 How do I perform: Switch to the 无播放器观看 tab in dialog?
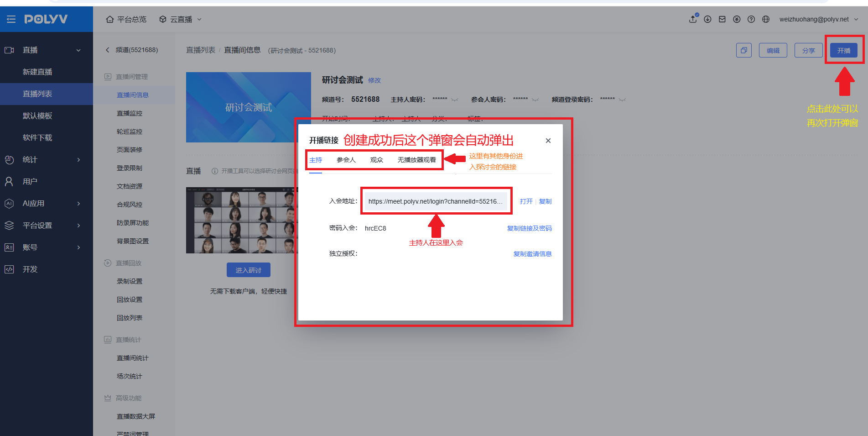417,160
